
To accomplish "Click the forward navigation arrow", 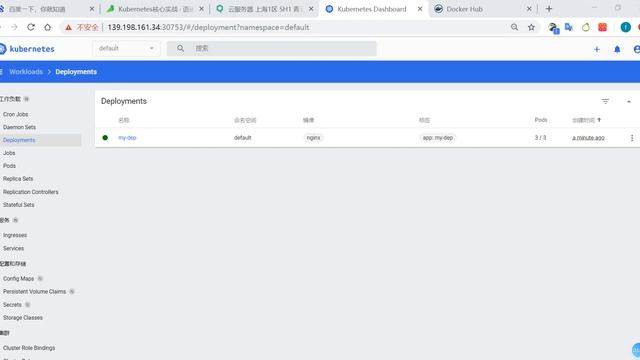I will [14, 27].
